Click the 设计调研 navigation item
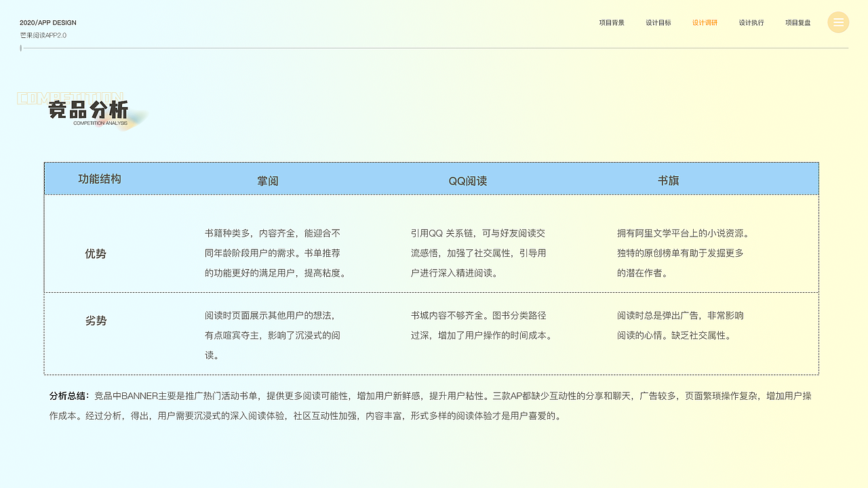868x488 pixels. click(x=704, y=22)
